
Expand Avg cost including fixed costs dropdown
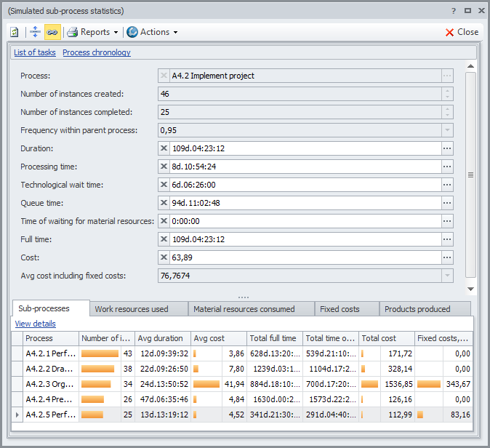(447, 276)
